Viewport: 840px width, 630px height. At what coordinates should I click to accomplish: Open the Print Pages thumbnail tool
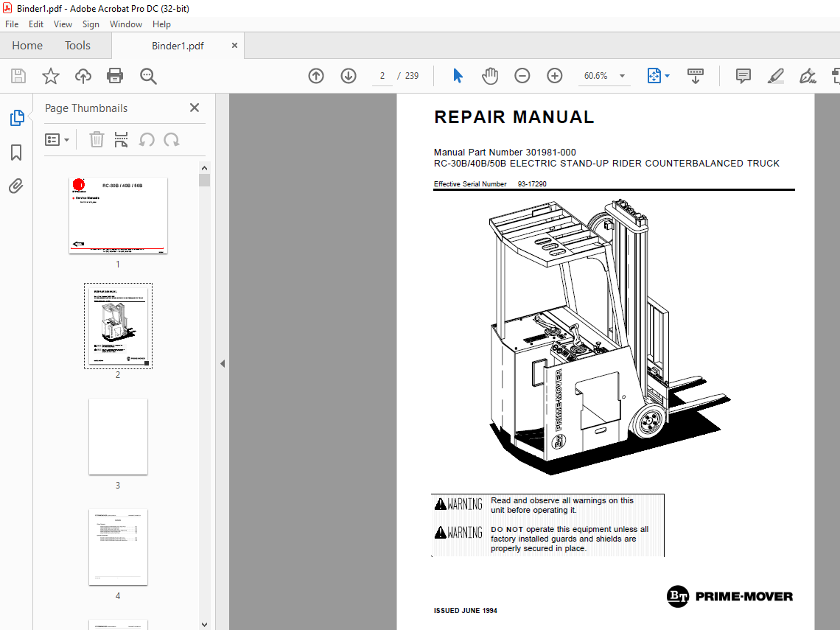point(122,140)
